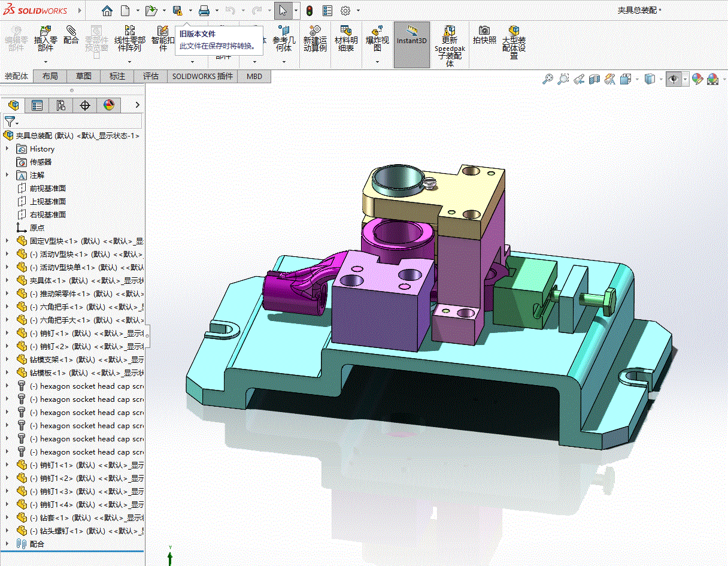
Task: Open 大型装配体设置 large assembly settings
Action: click(514, 42)
